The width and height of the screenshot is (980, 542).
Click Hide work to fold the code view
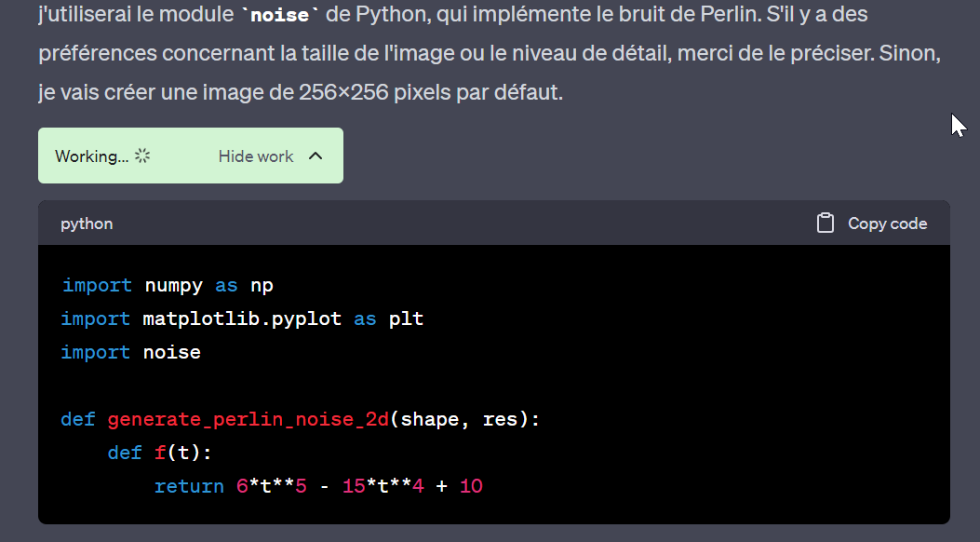point(256,156)
